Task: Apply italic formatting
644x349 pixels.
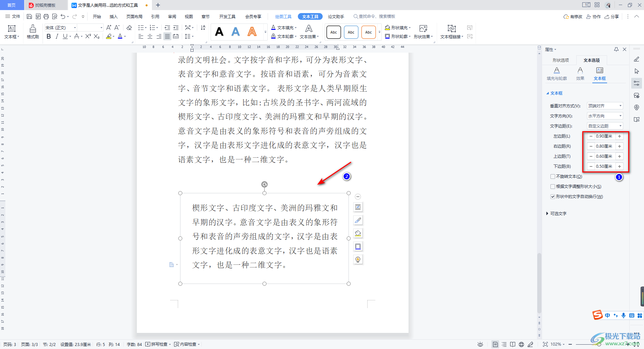Action: pos(57,36)
